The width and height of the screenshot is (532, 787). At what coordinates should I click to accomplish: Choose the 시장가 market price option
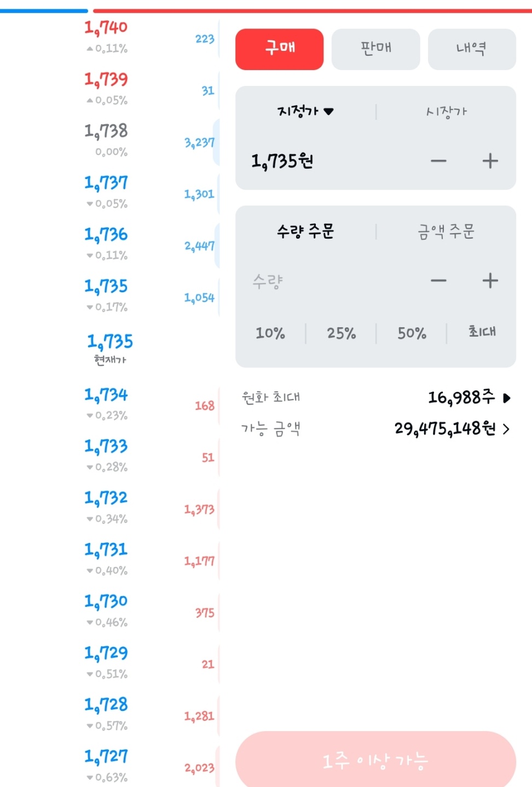pyautogui.click(x=447, y=112)
